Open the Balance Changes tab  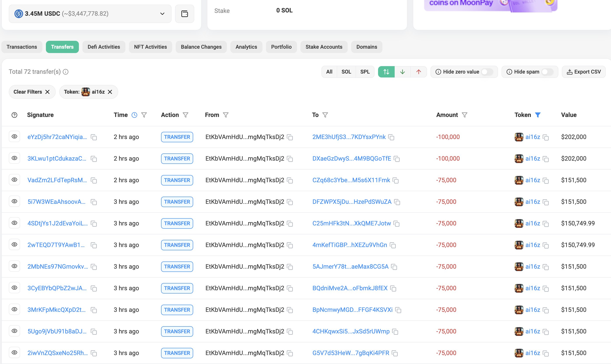tap(201, 47)
